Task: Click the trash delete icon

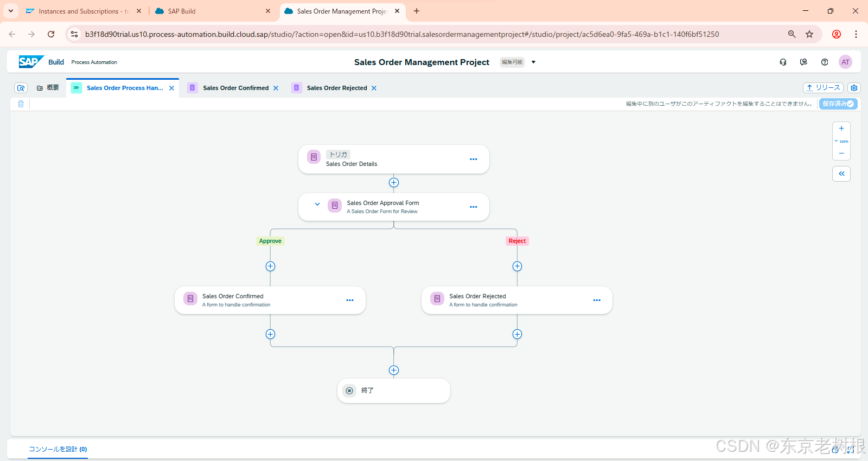Action: point(21,104)
